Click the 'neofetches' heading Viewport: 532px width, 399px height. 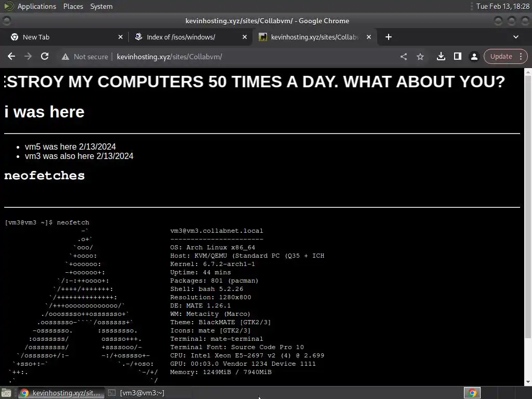coord(44,176)
